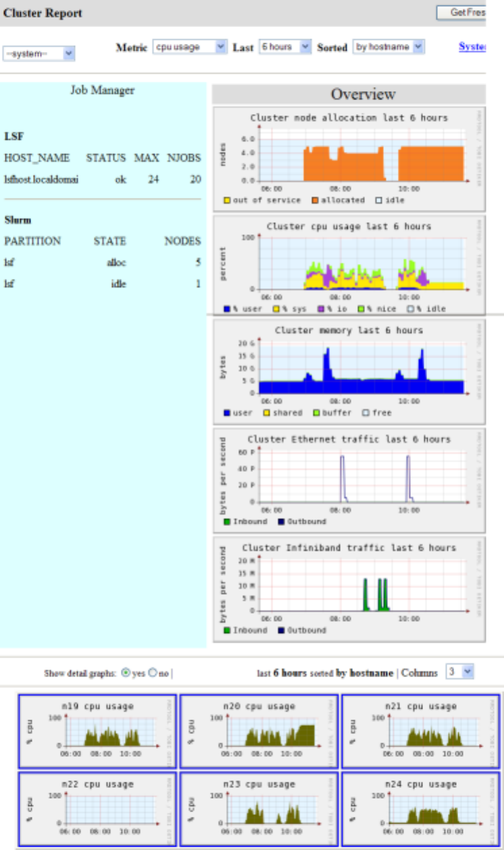
Task: Open the n20 cpu usage graph
Action: pyautogui.click(x=260, y=731)
